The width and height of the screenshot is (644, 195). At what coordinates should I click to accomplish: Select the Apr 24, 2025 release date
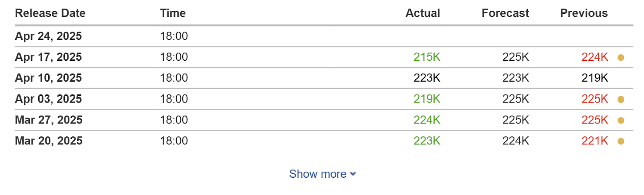tap(48, 36)
